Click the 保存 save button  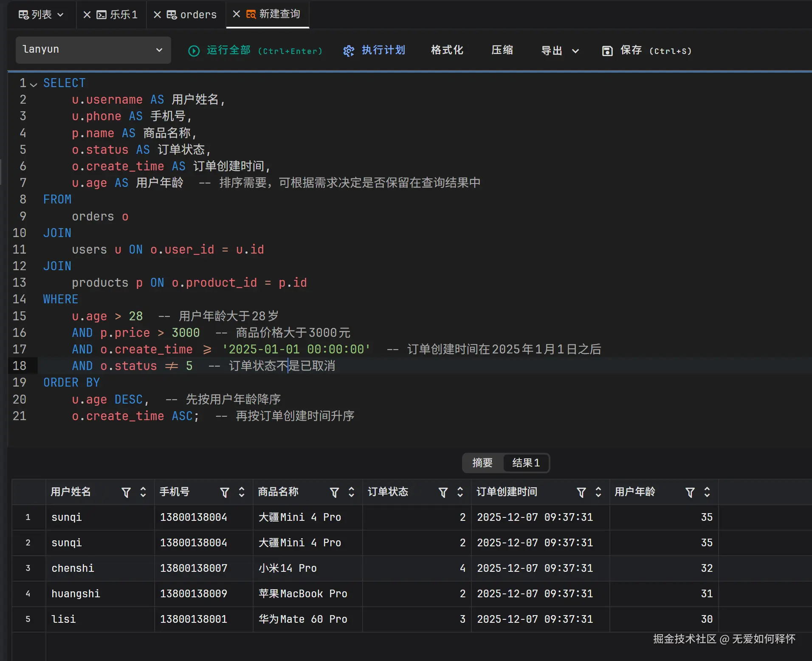coord(647,51)
